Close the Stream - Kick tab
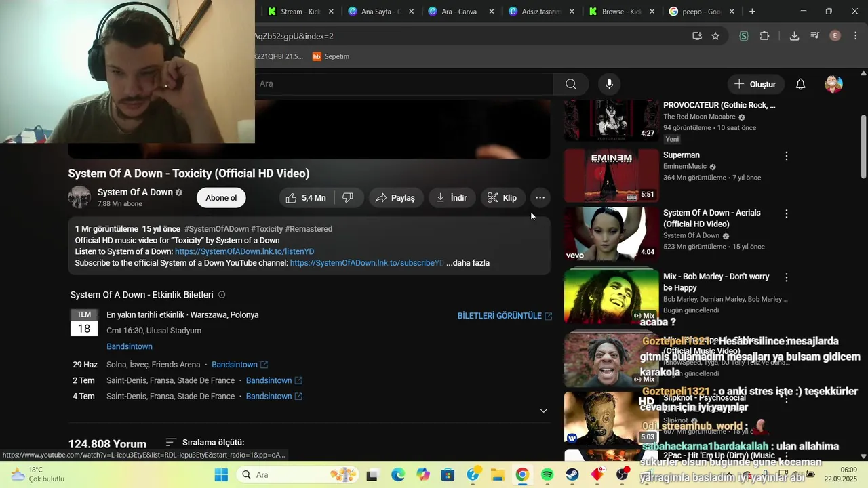 coord(331,12)
